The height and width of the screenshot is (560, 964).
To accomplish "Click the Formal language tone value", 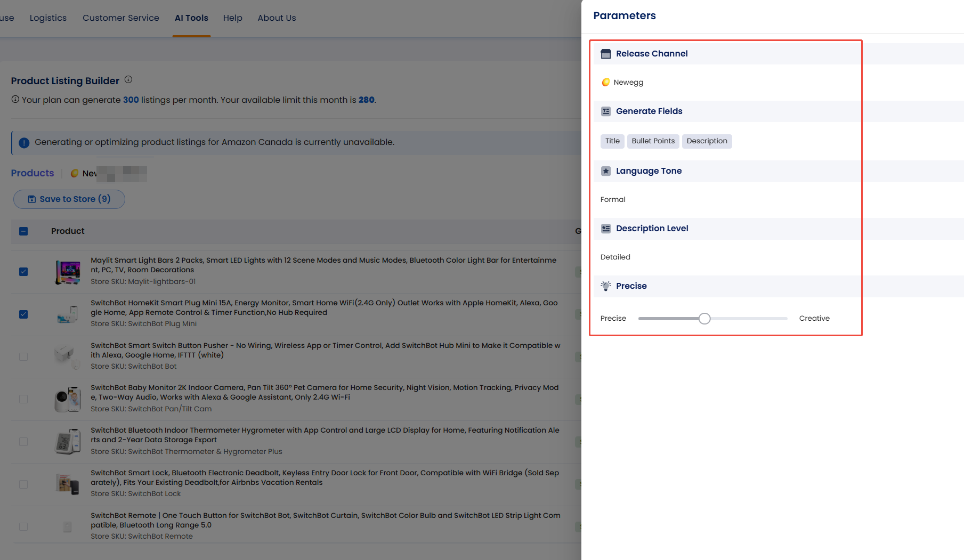I will click(x=613, y=199).
